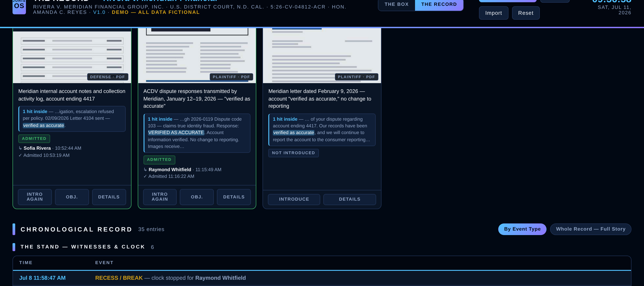Click OBJ. on ACDV dispute responses card

click(x=197, y=197)
